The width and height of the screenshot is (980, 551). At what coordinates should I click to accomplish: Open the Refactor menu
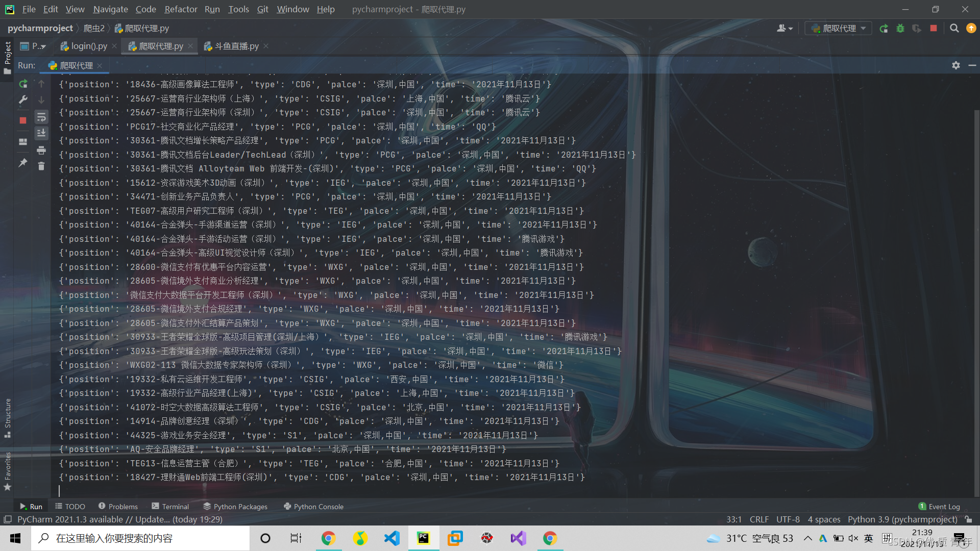[x=181, y=9]
